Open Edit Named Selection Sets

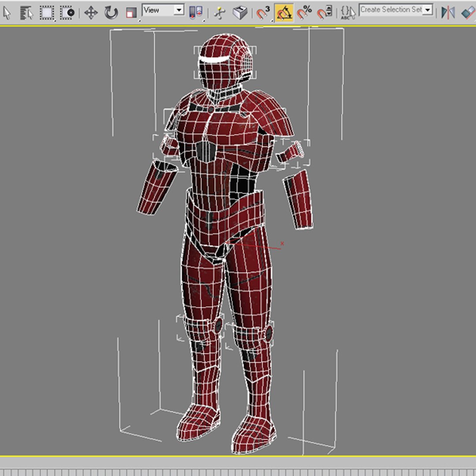pyautogui.click(x=348, y=13)
